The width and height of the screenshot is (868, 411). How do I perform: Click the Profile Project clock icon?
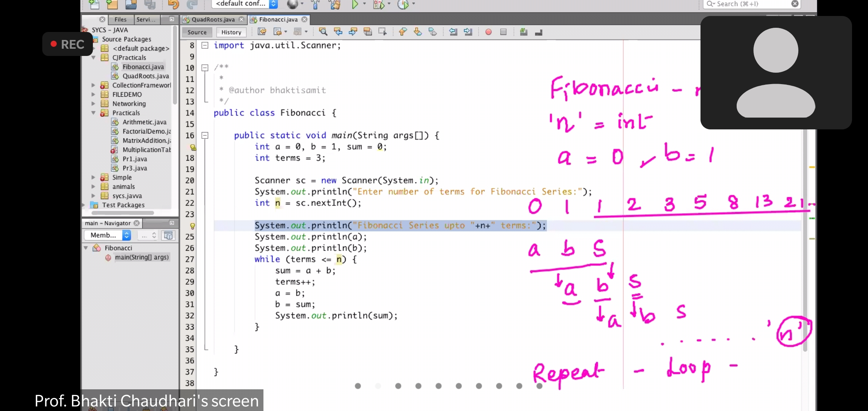(x=403, y=4)
